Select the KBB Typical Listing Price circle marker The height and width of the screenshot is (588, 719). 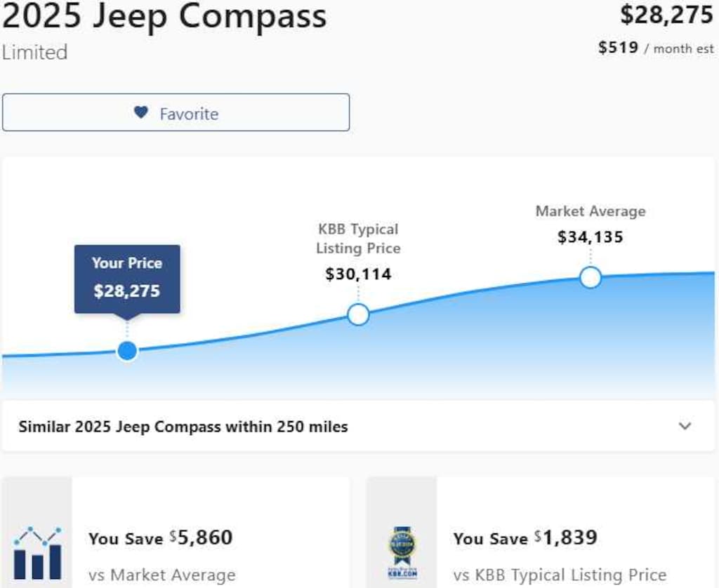[x=358, y=314]
